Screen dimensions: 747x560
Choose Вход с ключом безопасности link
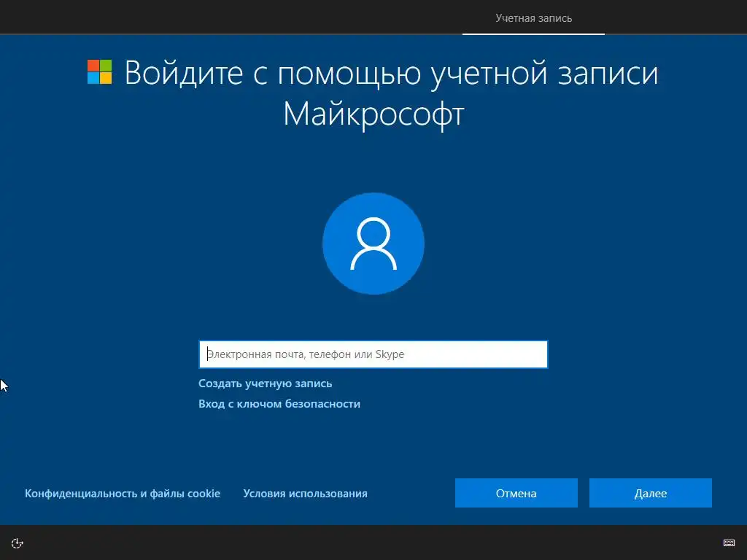click(279, 404)
